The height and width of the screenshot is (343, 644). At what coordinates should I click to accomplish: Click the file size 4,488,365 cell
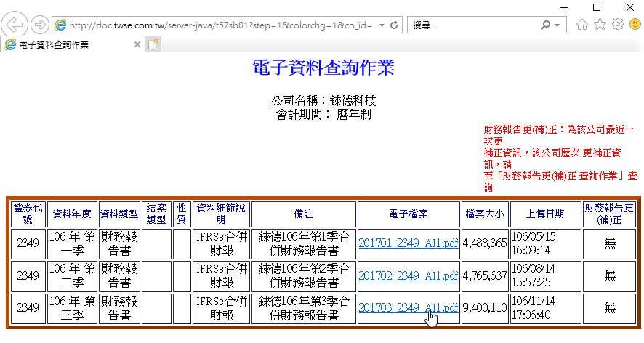pos(485,243)
